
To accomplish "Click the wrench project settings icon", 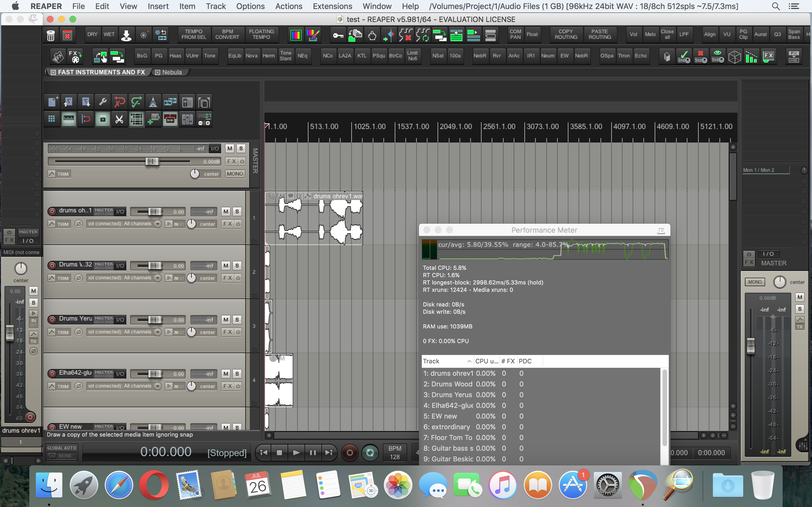I will pyautogui.click(x=102, y=102).
